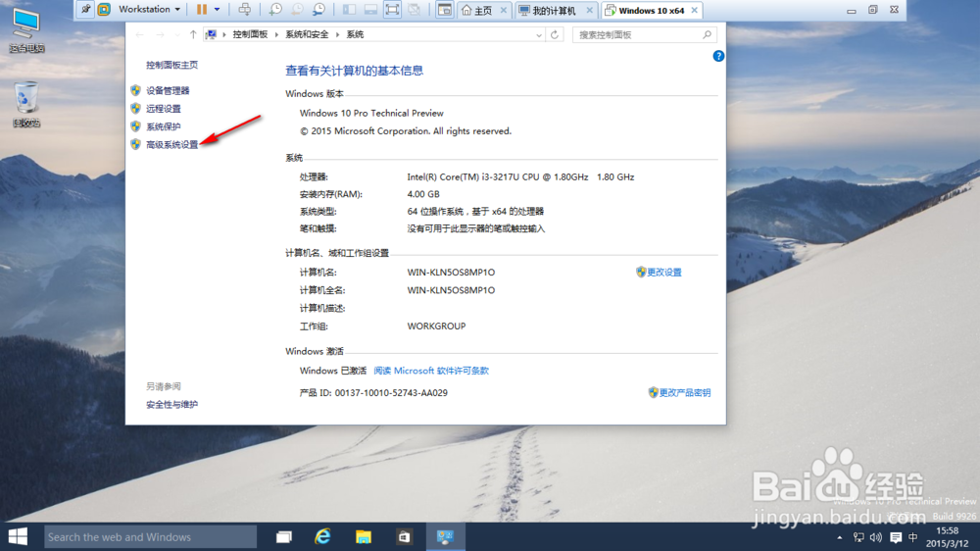Close the 我的计算机 tab

589,11
